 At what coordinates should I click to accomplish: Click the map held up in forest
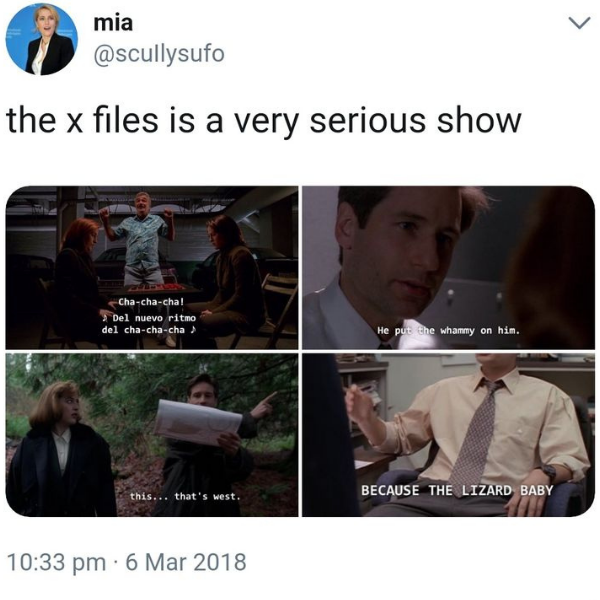(198, 422)
